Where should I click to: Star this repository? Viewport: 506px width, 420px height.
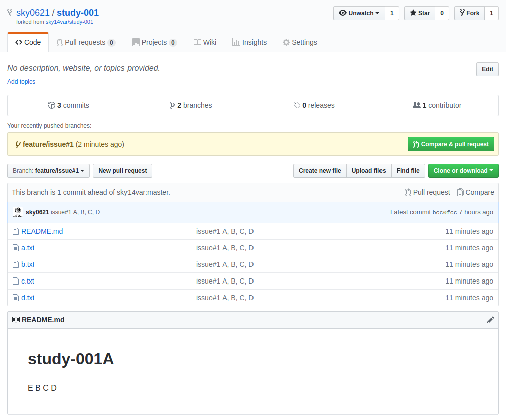pos(420,13)
